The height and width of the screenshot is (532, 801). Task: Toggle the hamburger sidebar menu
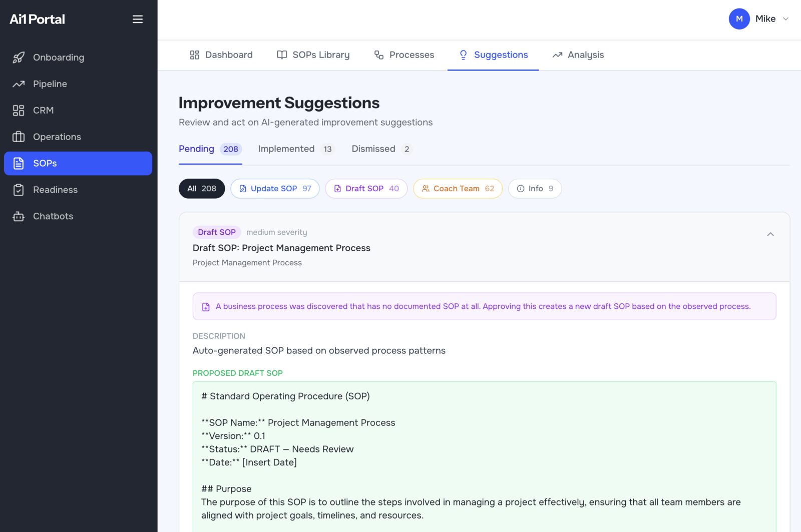pyautogui.click(x=138, y=19)
